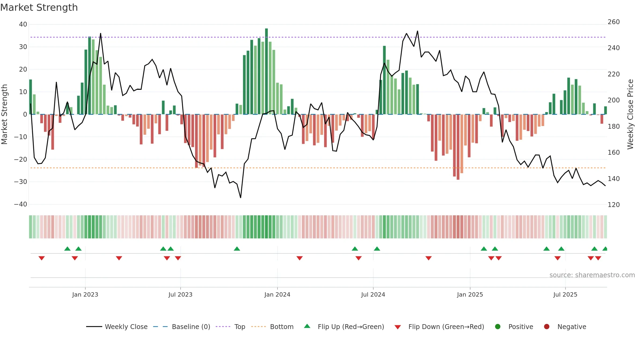Click the Jan 2024 x-axis label

click(x=277, y=294)
